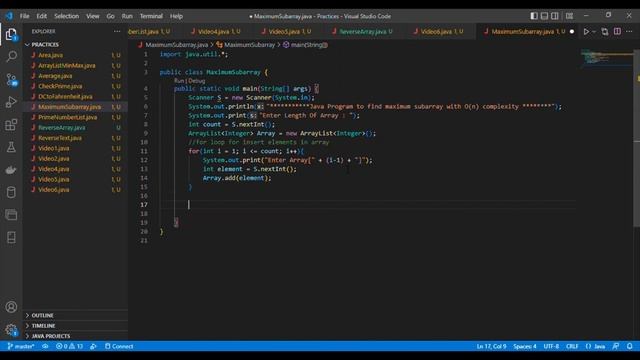Viewport: 640px width, 360px height.
Task: Open Run and Debug view
Action: [11, 102]
